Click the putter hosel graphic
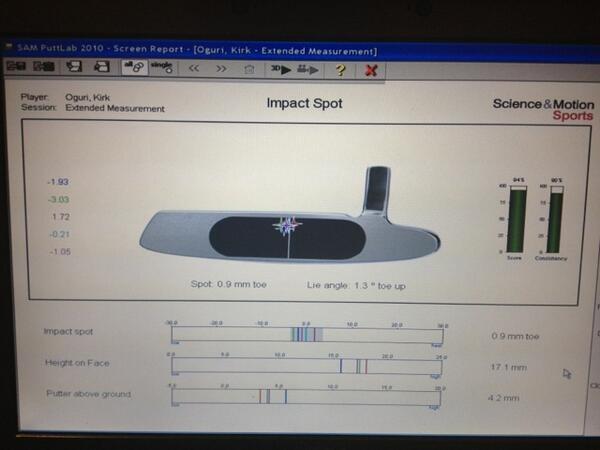 377,190
